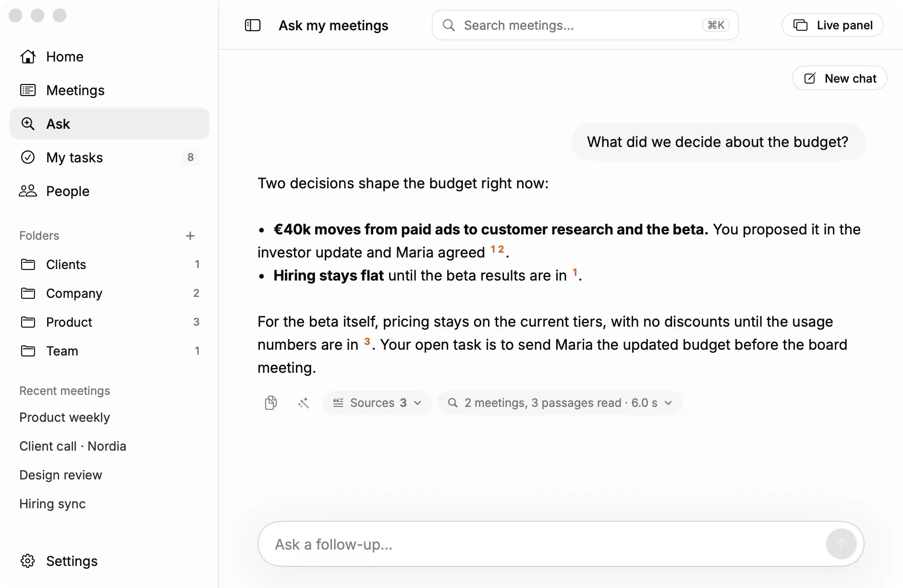Open the Team folder

point(110,351)
